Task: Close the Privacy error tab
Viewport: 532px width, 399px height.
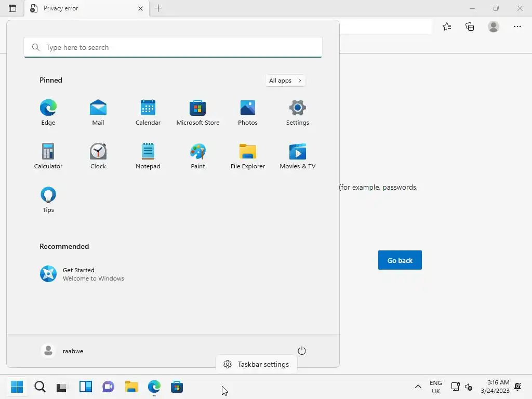Action: click(x=140, y=8)
